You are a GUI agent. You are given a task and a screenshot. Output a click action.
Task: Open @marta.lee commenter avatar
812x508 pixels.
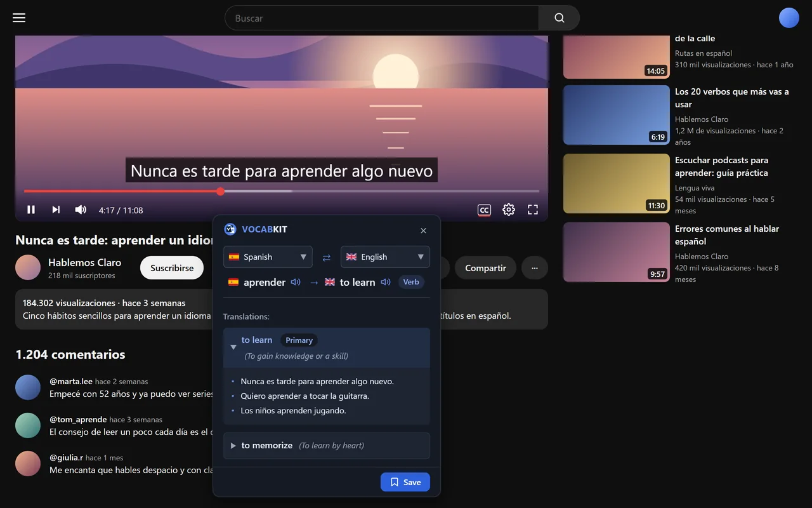pyautogui.click(x=28, y=387)
